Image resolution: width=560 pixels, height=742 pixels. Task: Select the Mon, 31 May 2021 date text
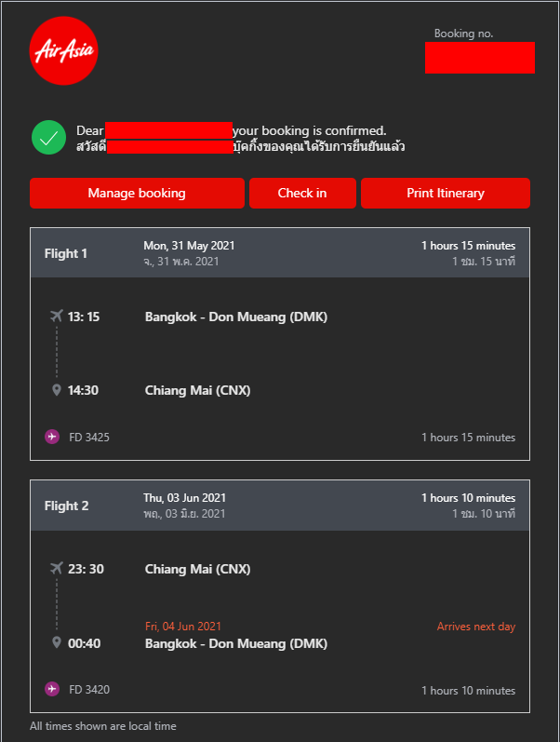click(x=189, y=246)
